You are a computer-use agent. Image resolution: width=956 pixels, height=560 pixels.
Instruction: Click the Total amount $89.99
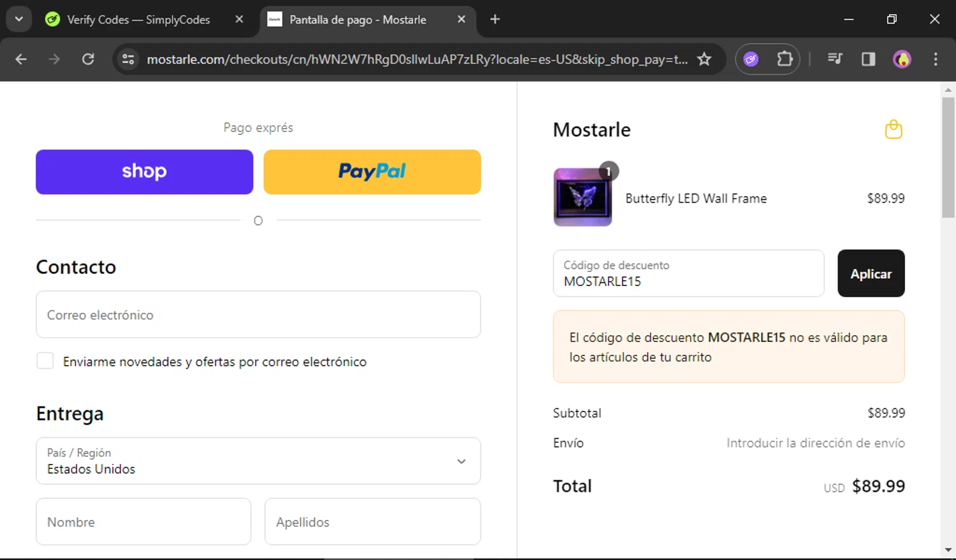coord(878,486)
